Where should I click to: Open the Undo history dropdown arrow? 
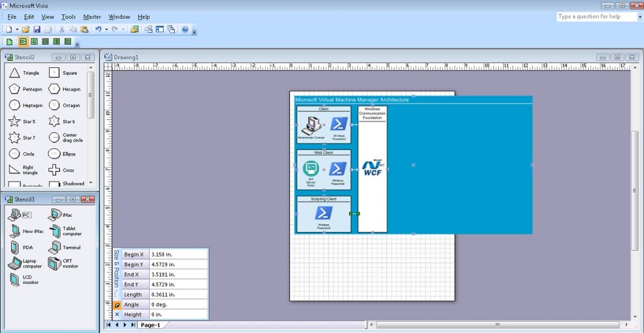pyautogui.click(x=106, y=30)
